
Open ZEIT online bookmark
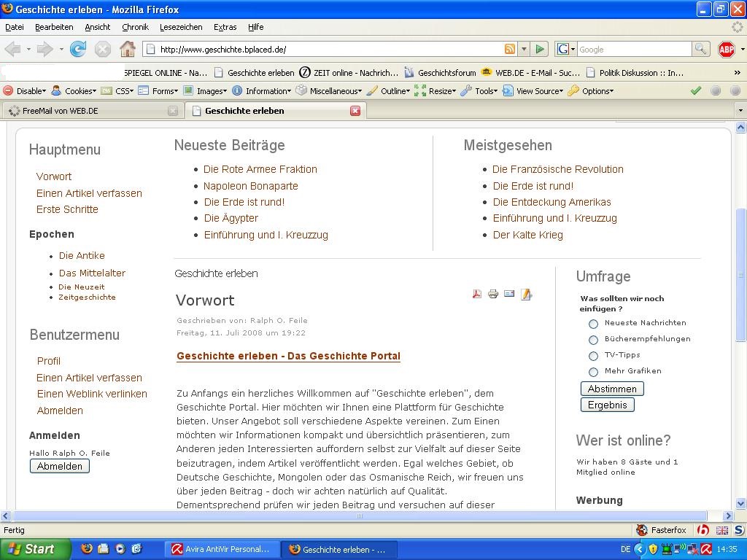pos(349,73)
